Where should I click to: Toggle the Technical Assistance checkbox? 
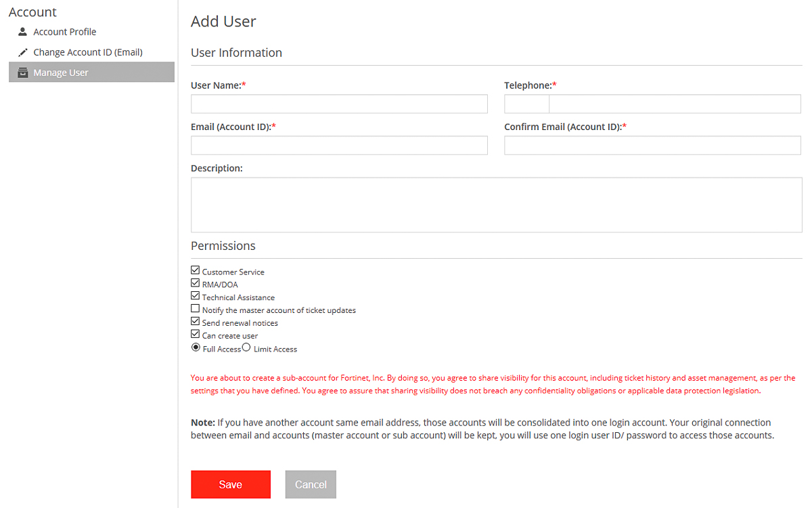point(195,295)
